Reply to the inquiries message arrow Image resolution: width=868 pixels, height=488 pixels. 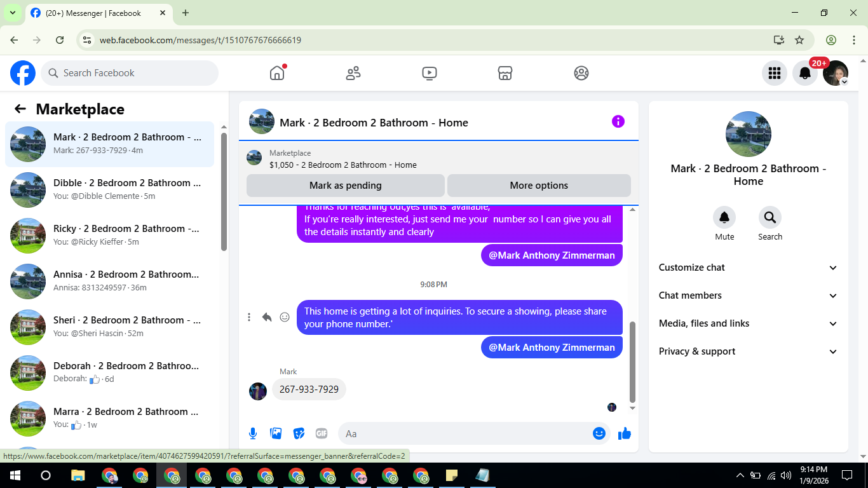pyautogui.click(x=267, y=317)
